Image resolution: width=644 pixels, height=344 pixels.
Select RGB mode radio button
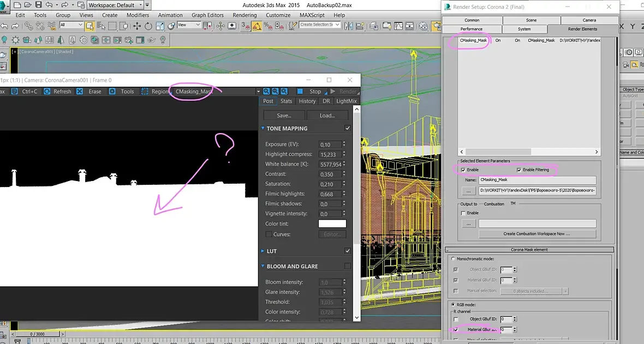click(454, 305)
